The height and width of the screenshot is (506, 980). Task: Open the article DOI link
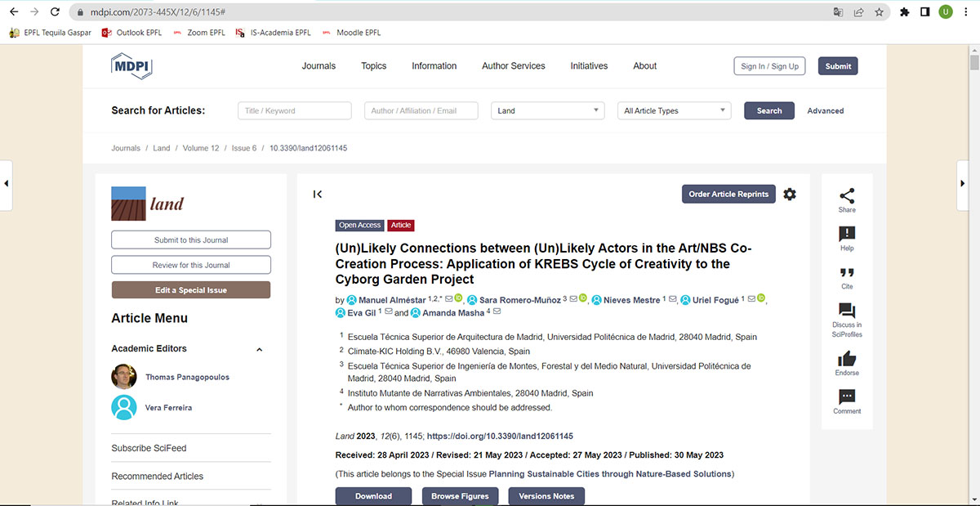click(x=500, y=437)
